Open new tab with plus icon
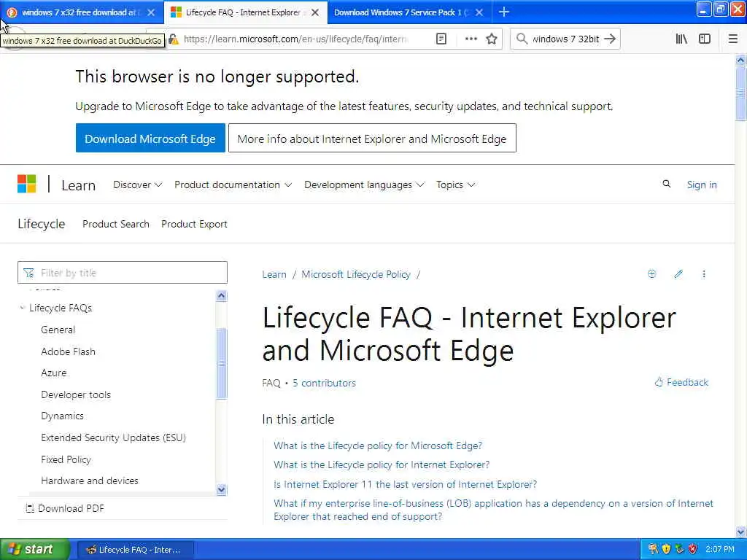 coord(504,12)
